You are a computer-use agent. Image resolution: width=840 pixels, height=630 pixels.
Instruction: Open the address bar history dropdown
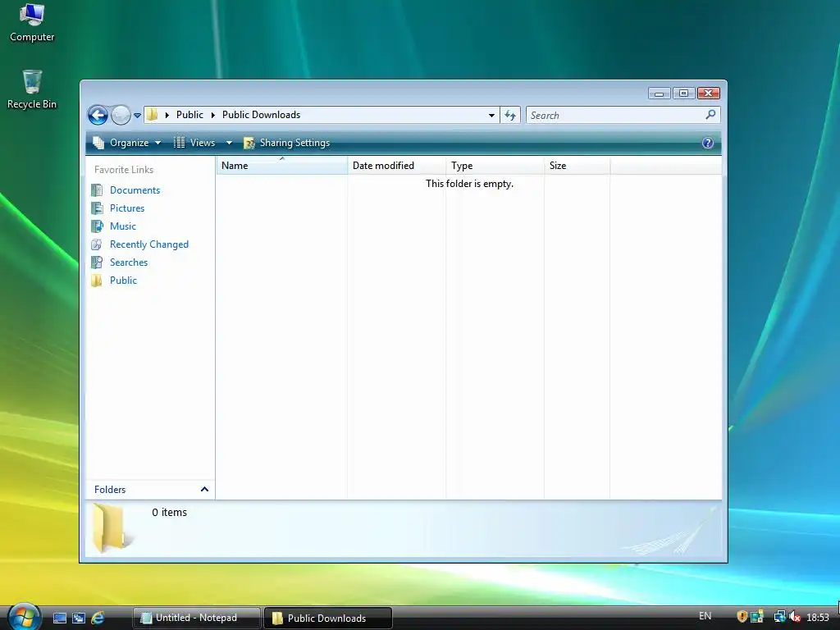pos(491,115)
